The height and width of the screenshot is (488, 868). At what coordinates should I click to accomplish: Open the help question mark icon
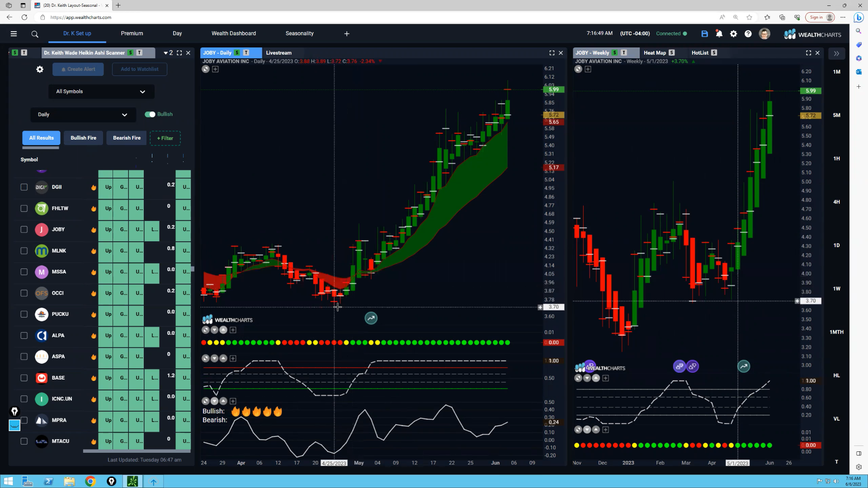(748, 34)
